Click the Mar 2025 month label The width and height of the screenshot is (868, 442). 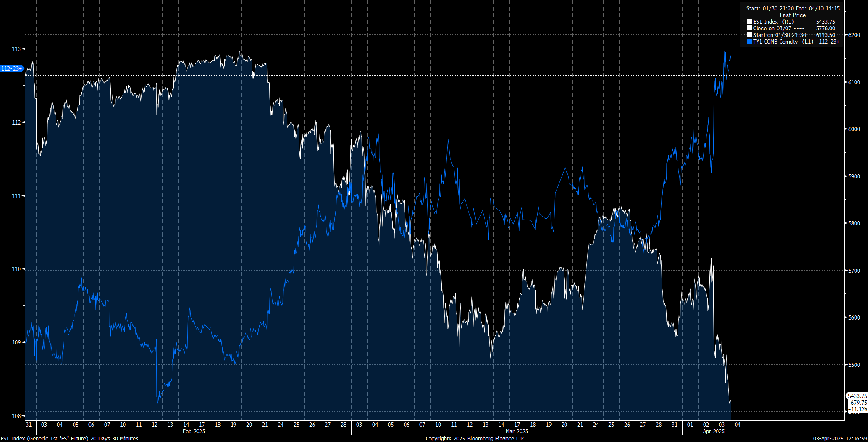pos(517,431)
